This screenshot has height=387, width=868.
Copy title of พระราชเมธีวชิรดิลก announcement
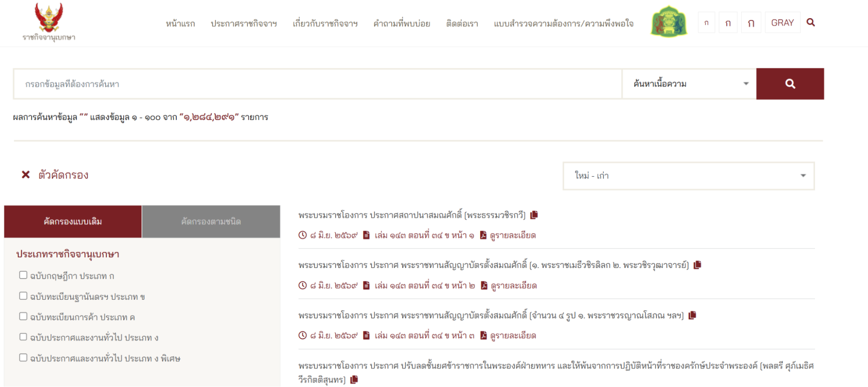[x=697, y=265]
